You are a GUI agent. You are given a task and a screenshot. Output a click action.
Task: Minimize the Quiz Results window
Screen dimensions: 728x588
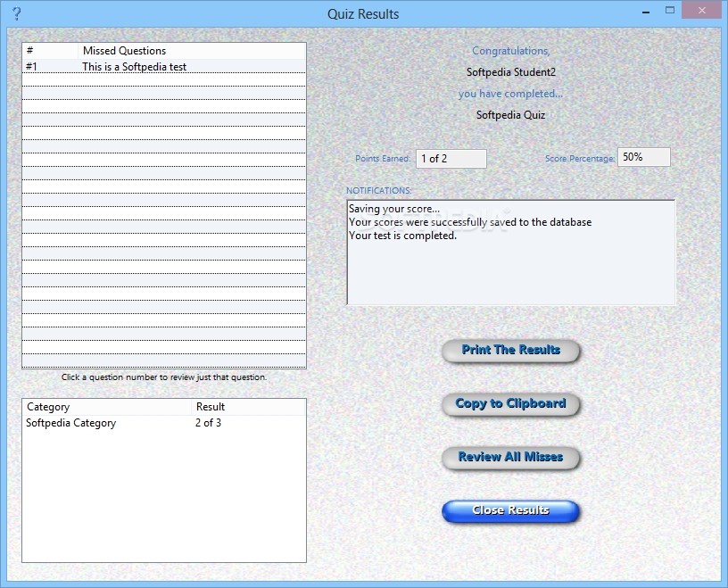(x=645, y=12)
